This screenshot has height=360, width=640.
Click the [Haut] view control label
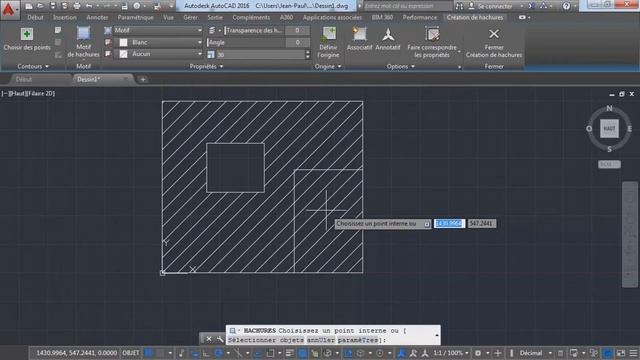tap(17, 93)
